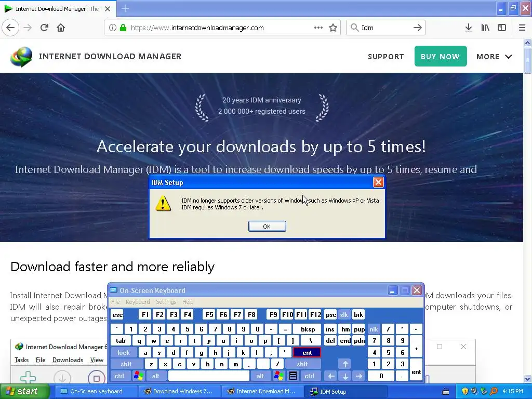This screenshot has width=532, height=399.
Task: Click the search magnifier icon in search box
Action: tap(354, 28)
